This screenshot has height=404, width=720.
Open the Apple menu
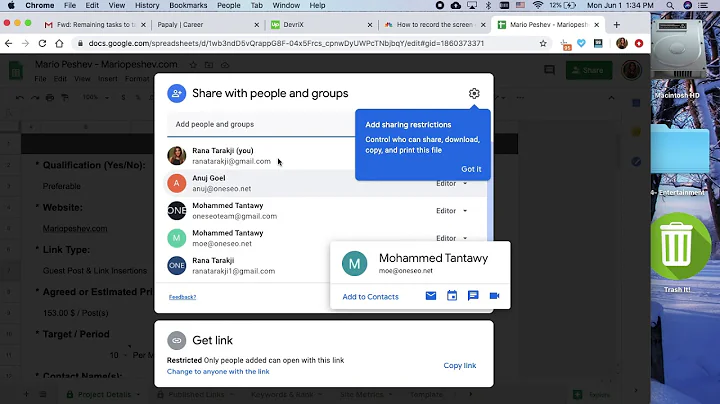(11, 6)
